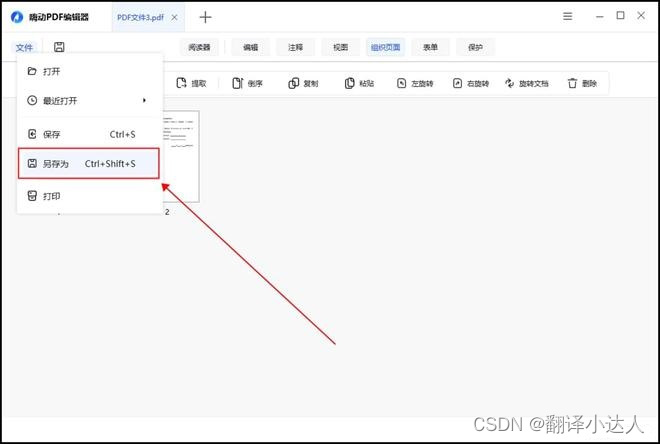Click the 复制 copy pages tool
Viewport: 660px width, 444px height.
click(303, 83)
